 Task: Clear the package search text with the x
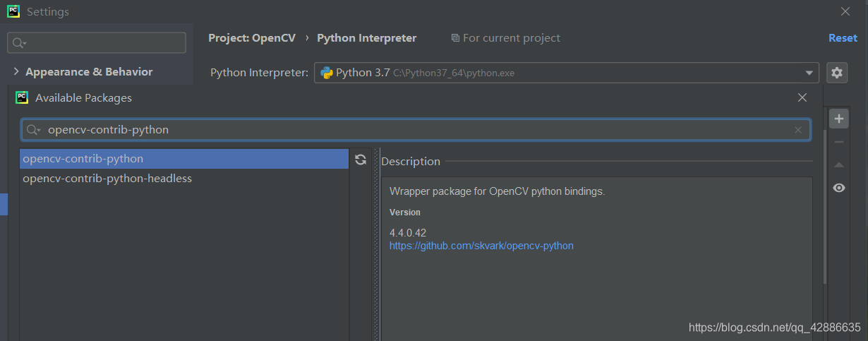(x=798, y=130)
